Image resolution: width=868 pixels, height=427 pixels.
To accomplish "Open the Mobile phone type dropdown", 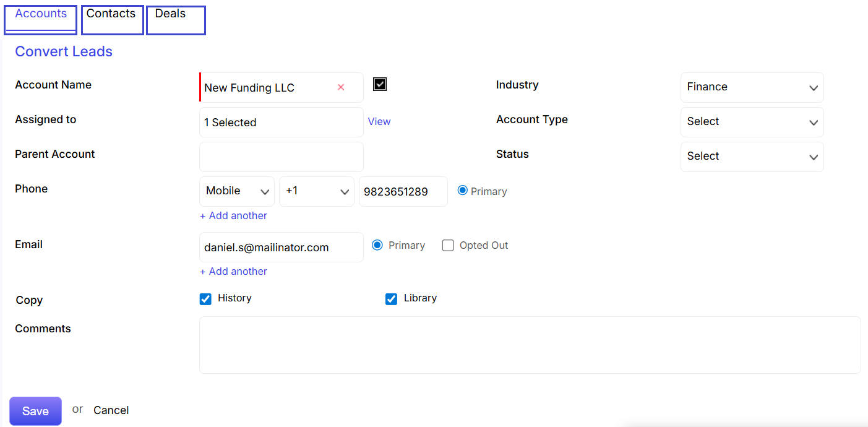I will point(237,191).
